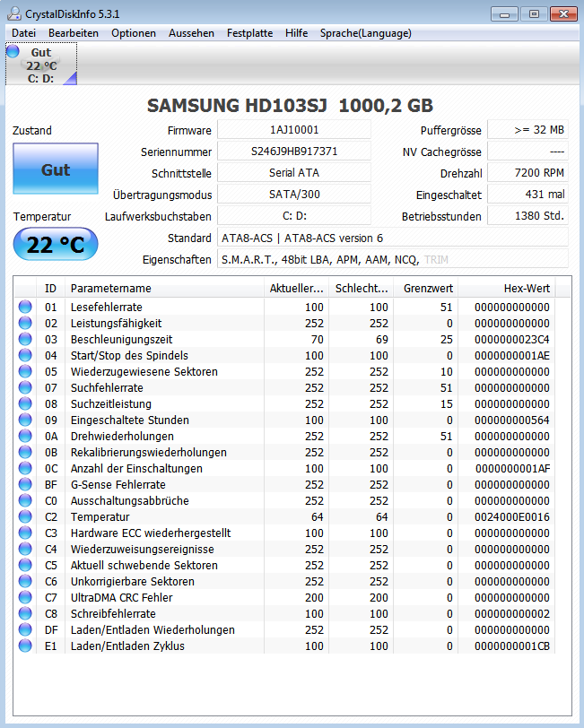Image resolution: width=584 pixels, height=728 pixels.
Task: Click the status orb for Laden/Entladen Zyklus
Action: coord(25,646)
